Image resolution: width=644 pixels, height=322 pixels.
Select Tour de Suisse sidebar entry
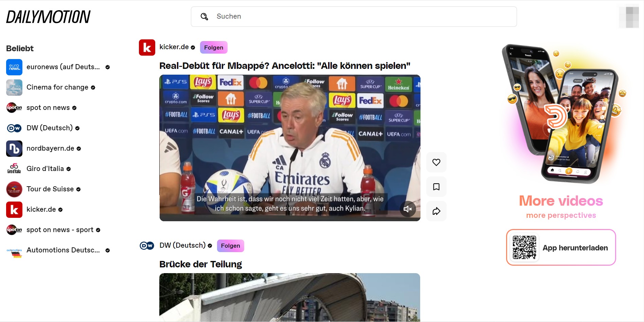(50, 189)
